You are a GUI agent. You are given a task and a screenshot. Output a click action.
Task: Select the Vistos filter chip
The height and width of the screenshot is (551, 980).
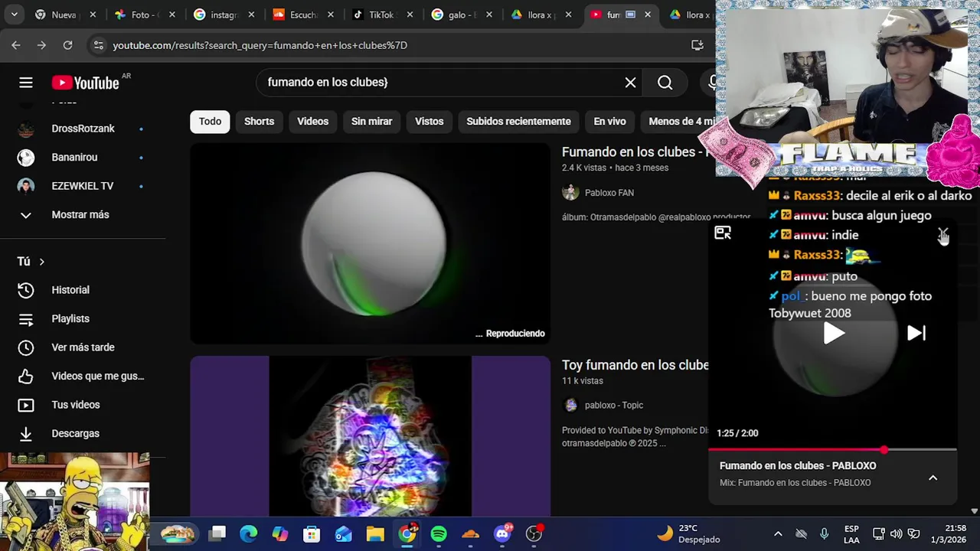coord(429,122)
